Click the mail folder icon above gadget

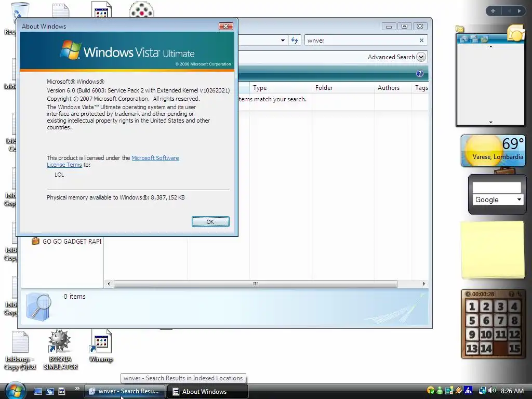point(460,29)
